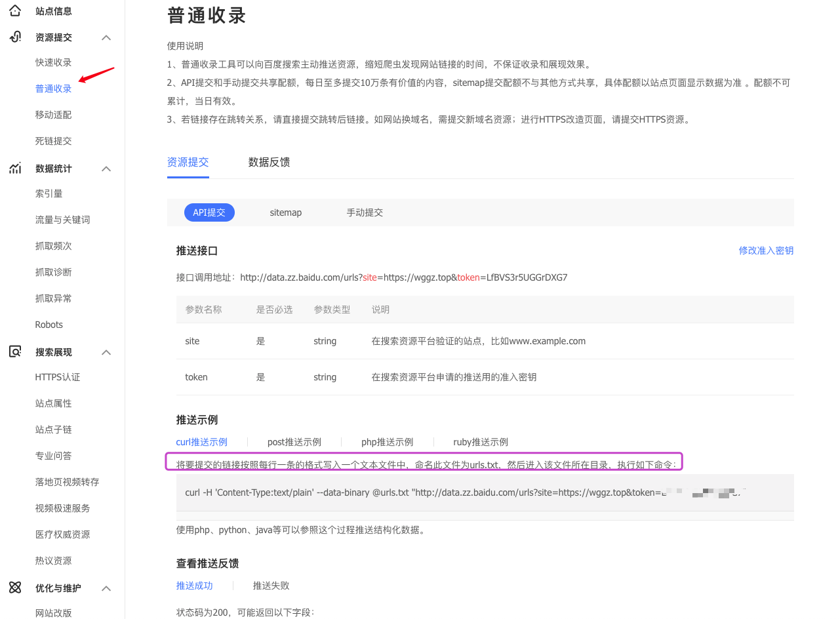Screen dimensions: 840x619
Task: Click the 资源提交 section icon
Action: (15, 37)
